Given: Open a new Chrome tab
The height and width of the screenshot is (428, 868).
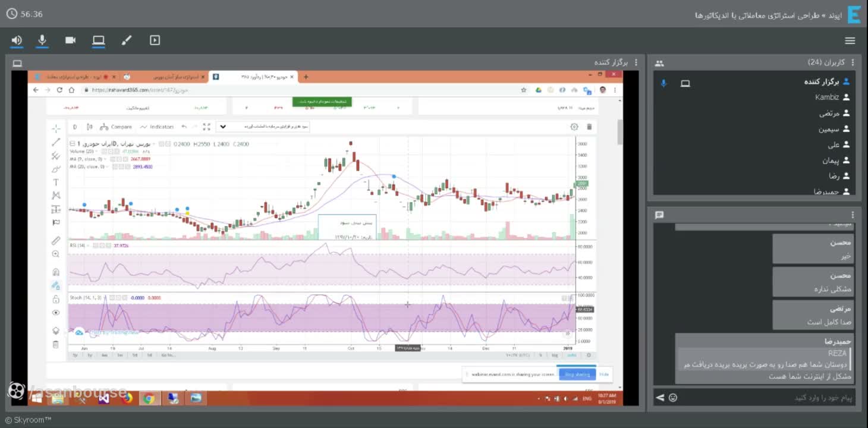Looking at the screenshot, I should pyautogui.click(x=306, y=77).
